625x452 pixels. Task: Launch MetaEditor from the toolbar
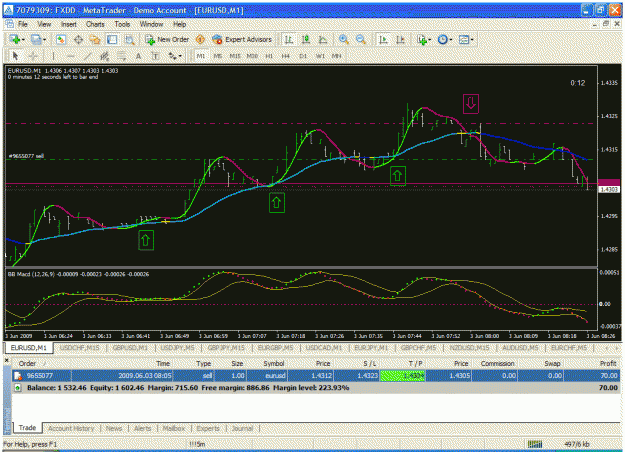click(x=200, y=39)
